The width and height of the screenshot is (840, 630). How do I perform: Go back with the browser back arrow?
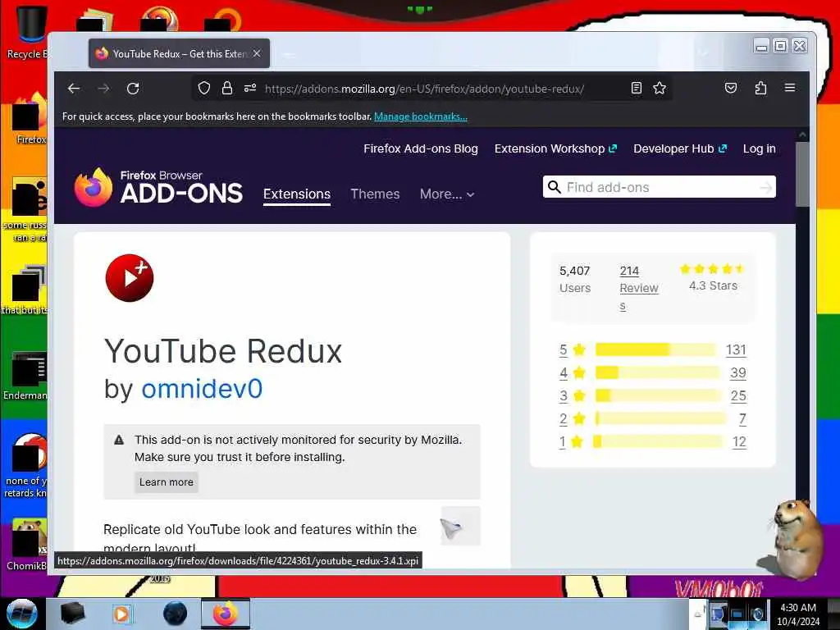click(x=74, y=89)
